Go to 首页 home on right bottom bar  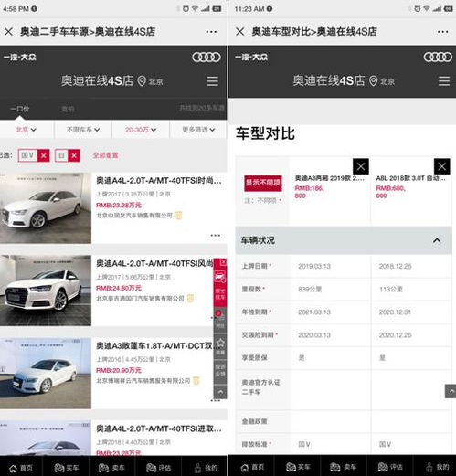[252, 467]
